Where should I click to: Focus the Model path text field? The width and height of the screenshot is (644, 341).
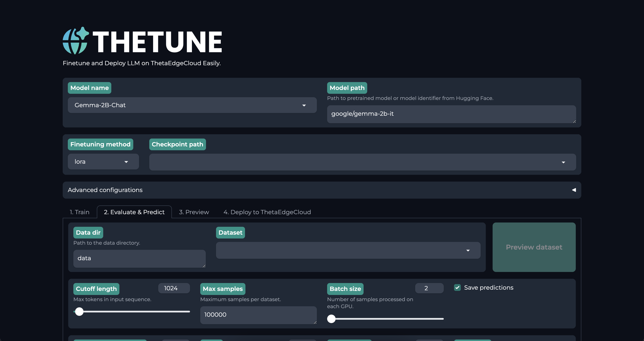point(451,114)
